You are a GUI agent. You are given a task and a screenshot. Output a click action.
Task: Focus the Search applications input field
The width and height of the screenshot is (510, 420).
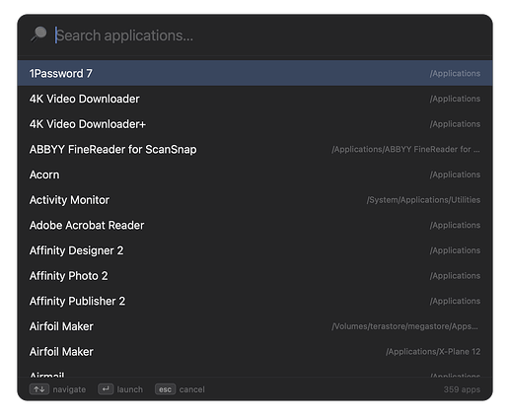pos(263,35)
